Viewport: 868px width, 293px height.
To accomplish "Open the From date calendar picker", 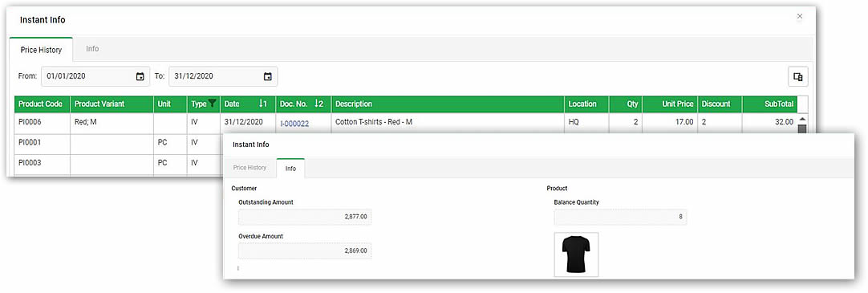I will (140, 77).
